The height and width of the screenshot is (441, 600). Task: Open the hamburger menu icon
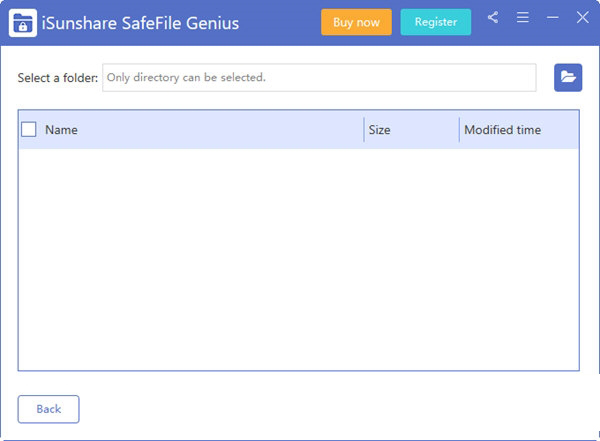point(523,18)
